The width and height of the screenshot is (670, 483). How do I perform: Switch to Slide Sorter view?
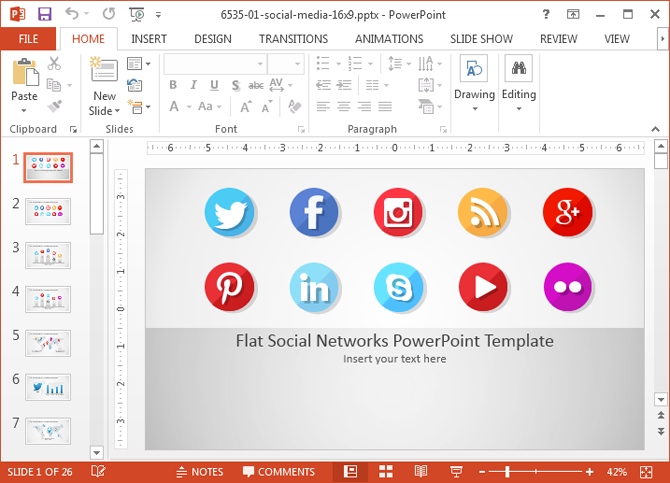386,471
